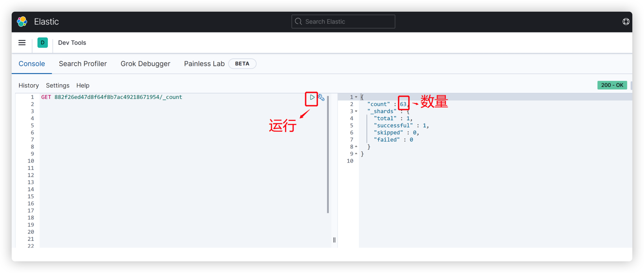Screen dimensions: 644x273
Task: Click the Elastic brand name text
Action: [x=46, y=22]
